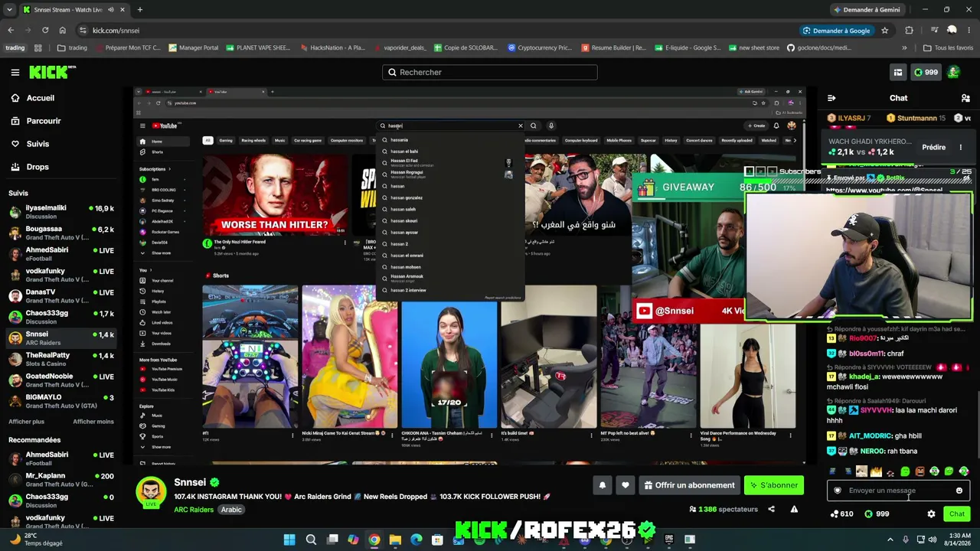
Task: Open browser media controls icon
Action: (935, 31)
